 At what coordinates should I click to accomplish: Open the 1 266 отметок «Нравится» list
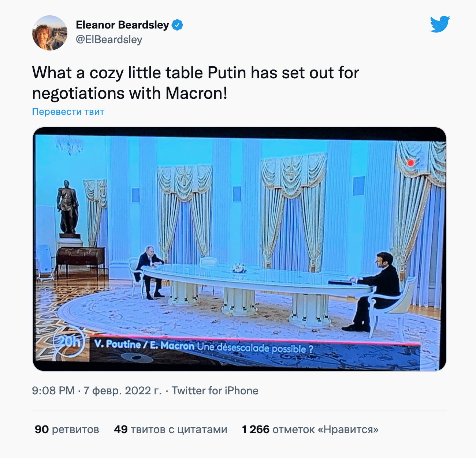pos(310,429)
